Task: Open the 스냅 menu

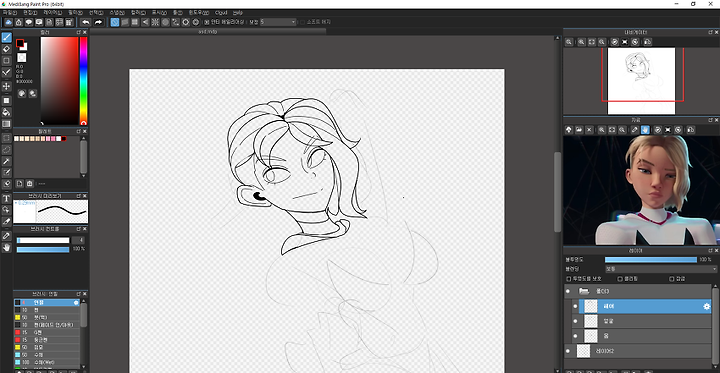Action: tap(117, 12)
